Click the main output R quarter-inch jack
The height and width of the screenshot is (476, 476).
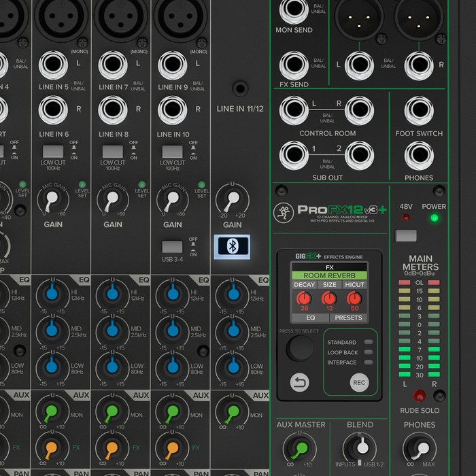419,65
